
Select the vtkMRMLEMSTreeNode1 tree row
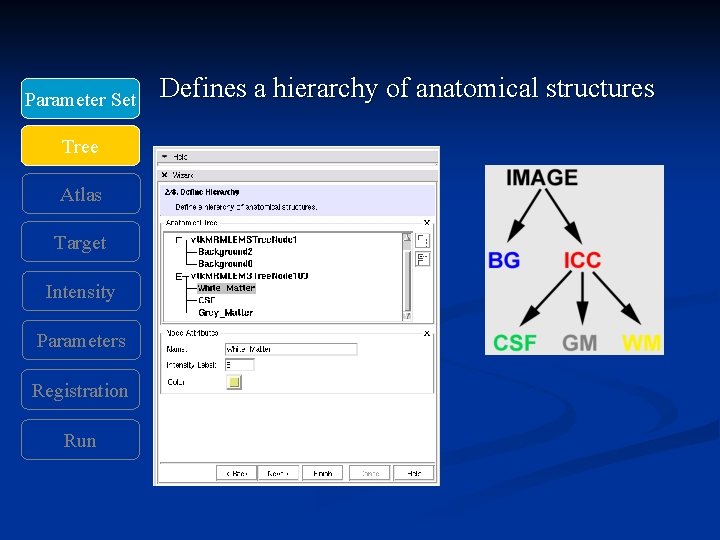pyautogui.click(x=244, y=240)
